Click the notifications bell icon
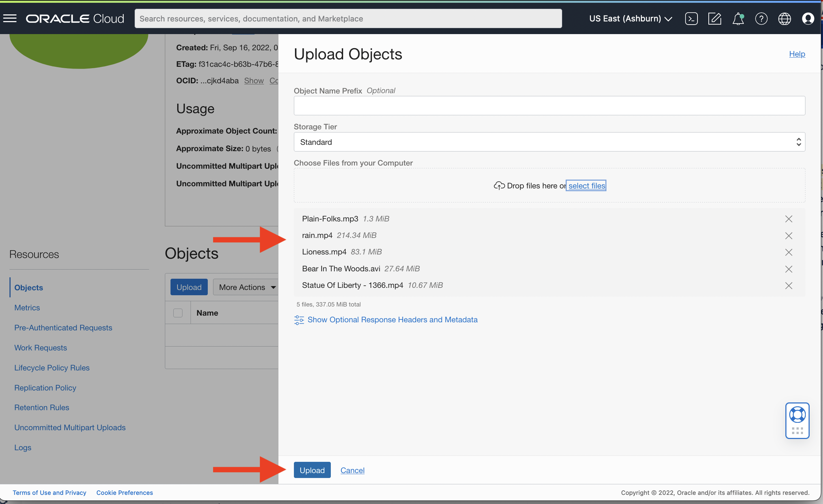 pyautogui.click(x=738, y=19)
